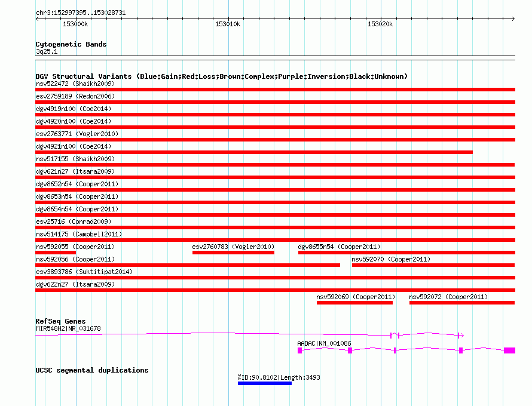Click the red bar under nsv592056

tap(188, 265)
